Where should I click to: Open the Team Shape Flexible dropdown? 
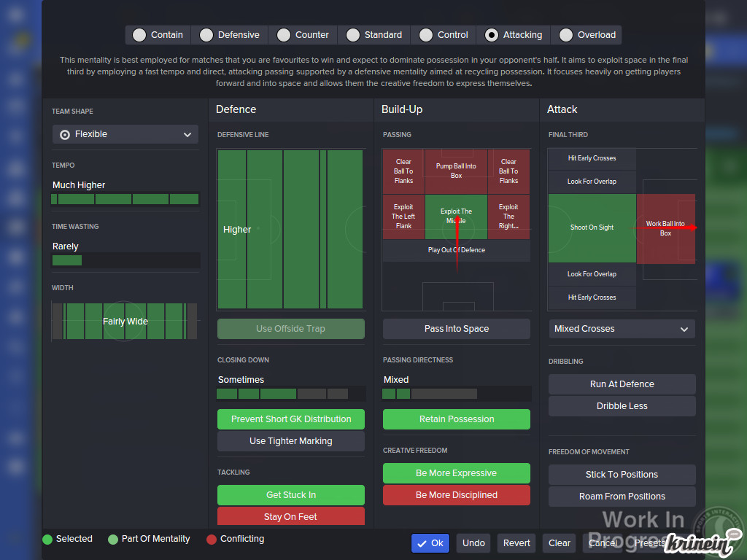(x=125, y=134)
